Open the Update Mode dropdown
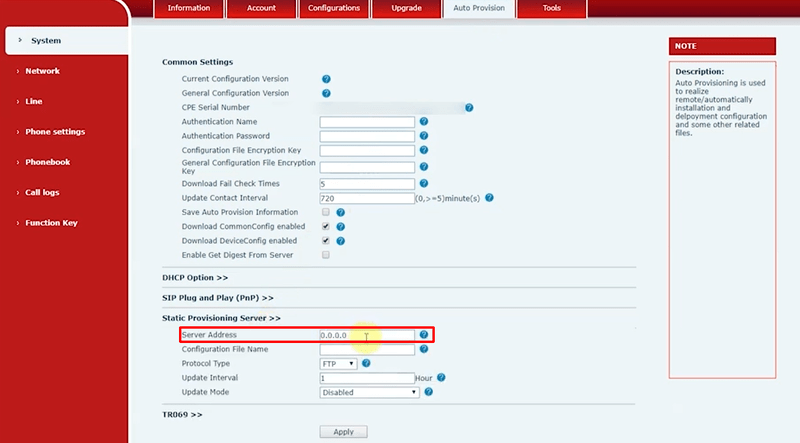Image resolution: width=800 pixels, height=443 pixels. (x=368, y=393)
